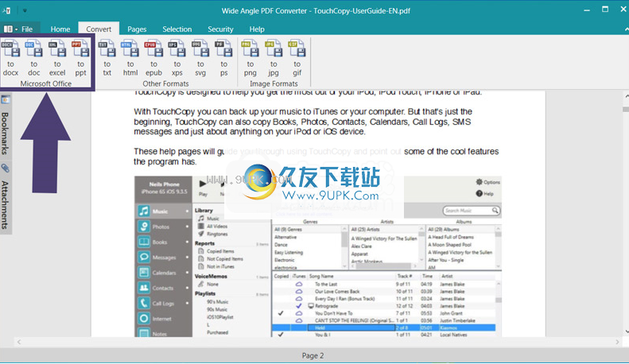Convert the document to ps

coord(223,58)
